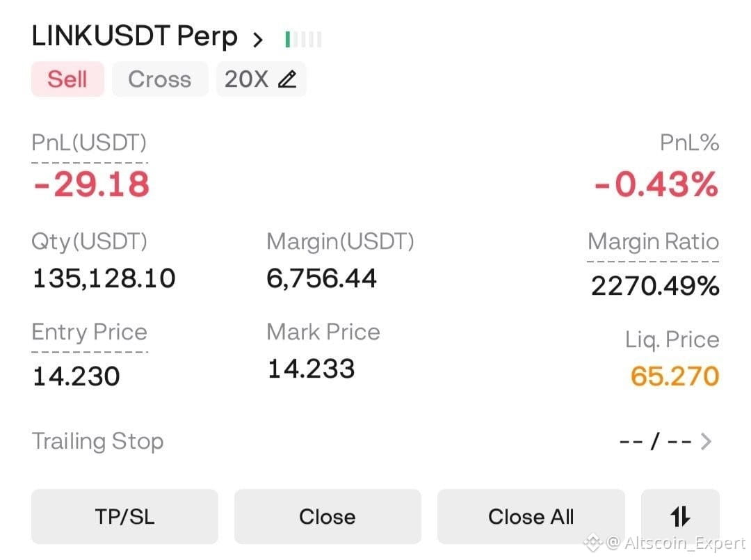Open the 20X leverage selector
The image size is (751, 560).
(x=261, y=79)
